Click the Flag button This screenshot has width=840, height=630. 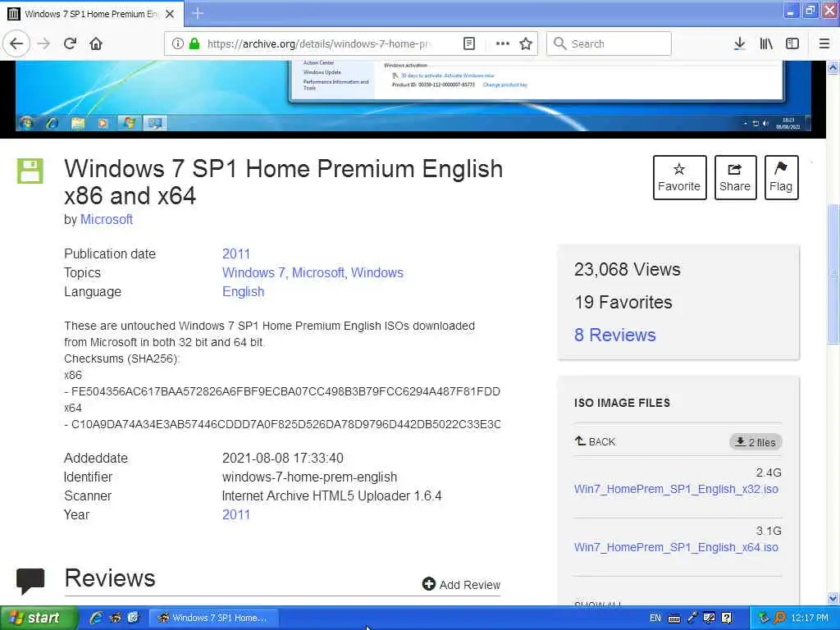pyautogui.click(x=781, y=177)
